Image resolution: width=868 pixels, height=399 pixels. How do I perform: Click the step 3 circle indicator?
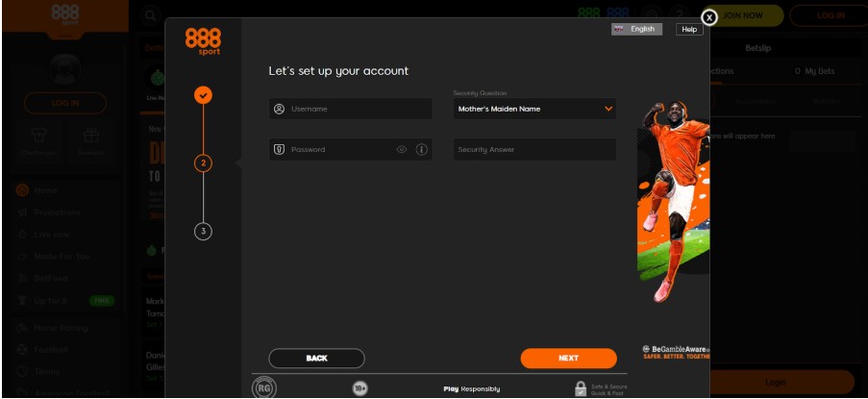click(203, 231)
